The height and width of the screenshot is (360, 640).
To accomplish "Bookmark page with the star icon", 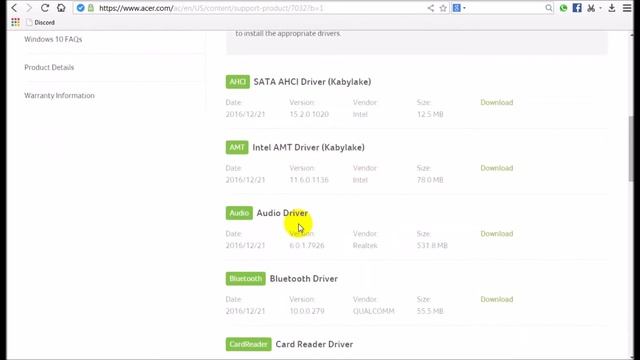I will click(443, 8).
